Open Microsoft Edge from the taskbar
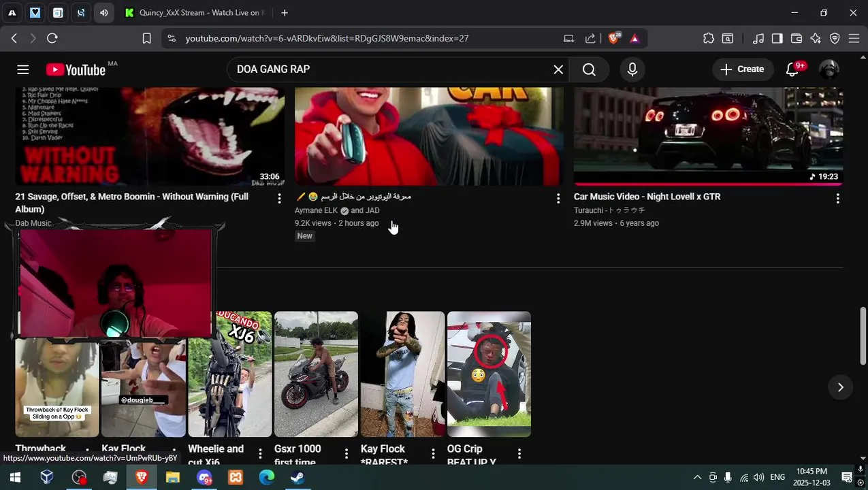This screenshot has height=490, width=868. tap(266, 478)
